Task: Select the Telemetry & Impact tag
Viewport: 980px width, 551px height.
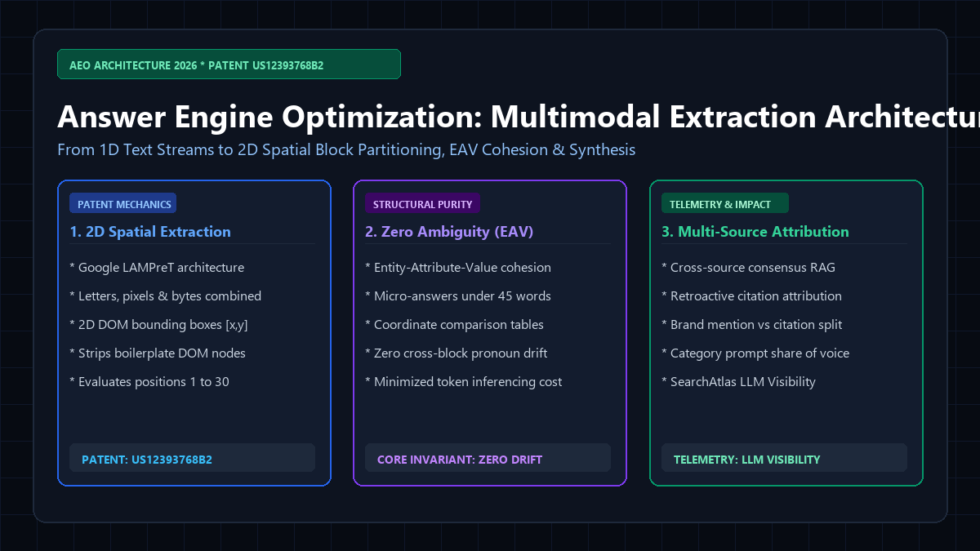Action: pyautogui.click(x=724, y=204)
